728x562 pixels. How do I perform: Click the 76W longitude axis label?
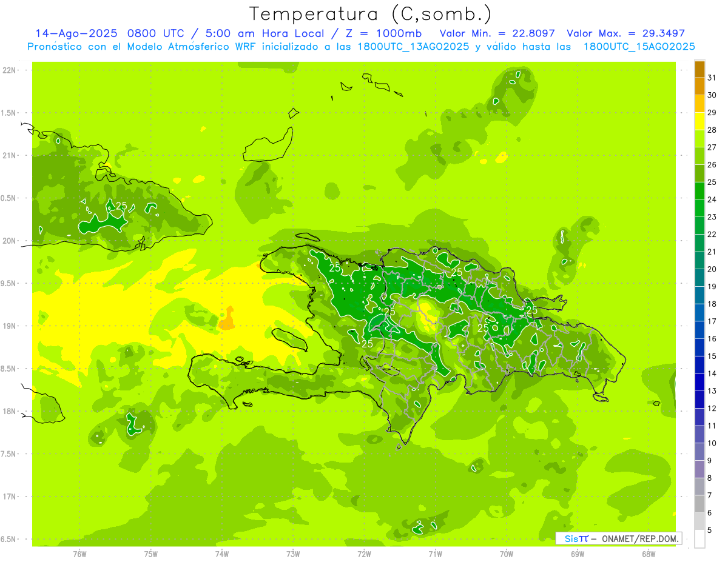point(79,554)
